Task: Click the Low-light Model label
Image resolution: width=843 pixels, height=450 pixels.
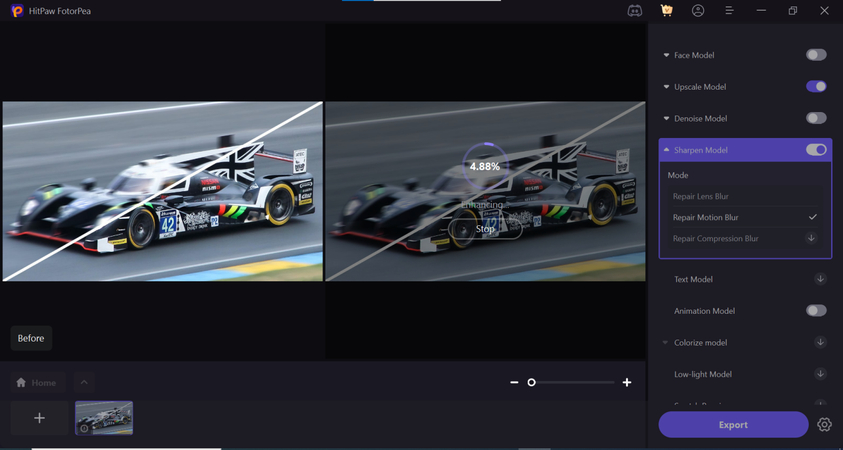Action: point(703,374)
